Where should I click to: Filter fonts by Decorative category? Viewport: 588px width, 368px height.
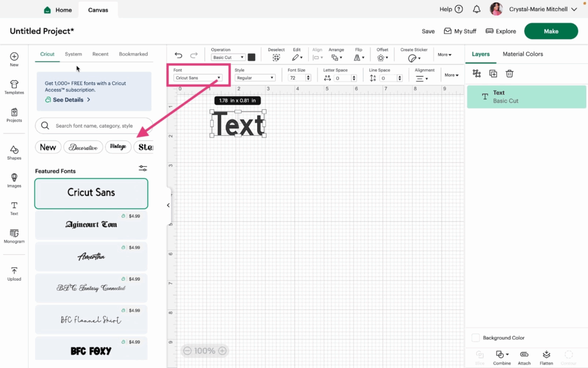pyautogui.click(x=83, y=147)
